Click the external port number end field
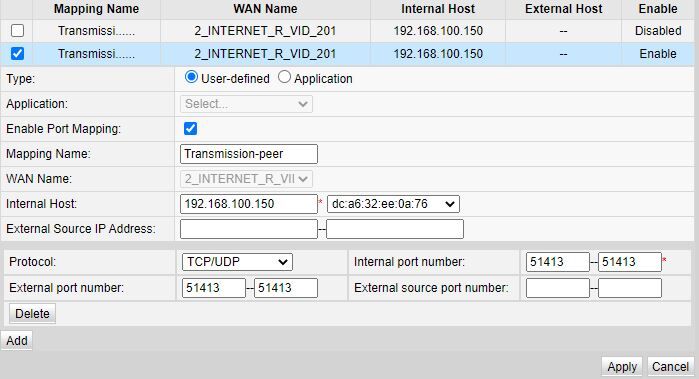This screenshot has width=699, height=379. click(x=286, y=288)
